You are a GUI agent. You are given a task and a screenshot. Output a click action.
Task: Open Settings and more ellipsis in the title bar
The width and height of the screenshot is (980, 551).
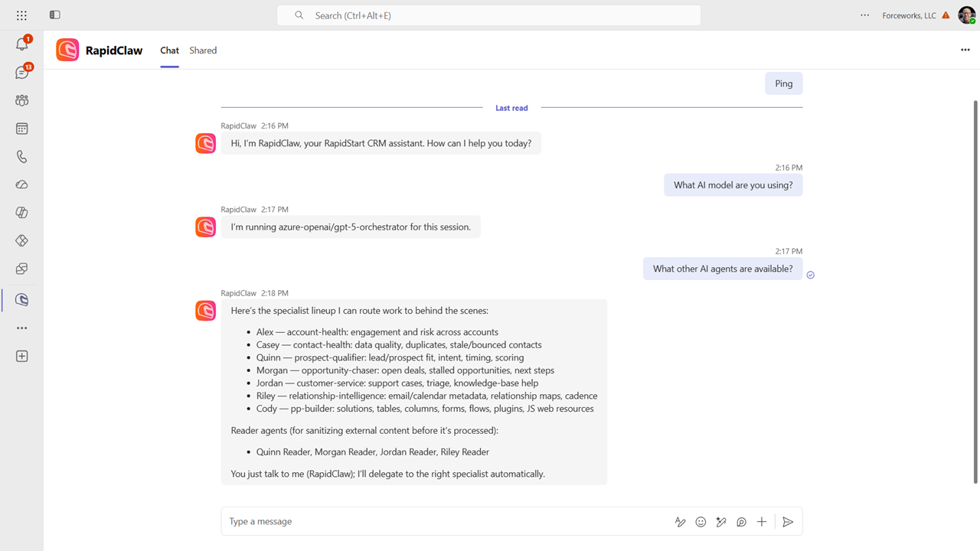click(864, 15)
